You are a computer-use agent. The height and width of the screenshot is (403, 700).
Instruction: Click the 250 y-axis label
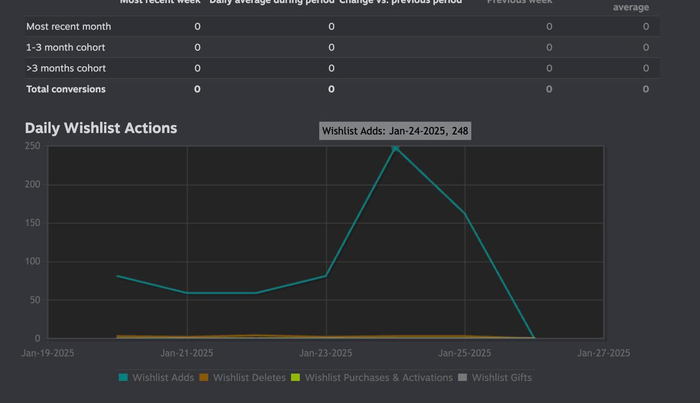click(x=32, y=146)
